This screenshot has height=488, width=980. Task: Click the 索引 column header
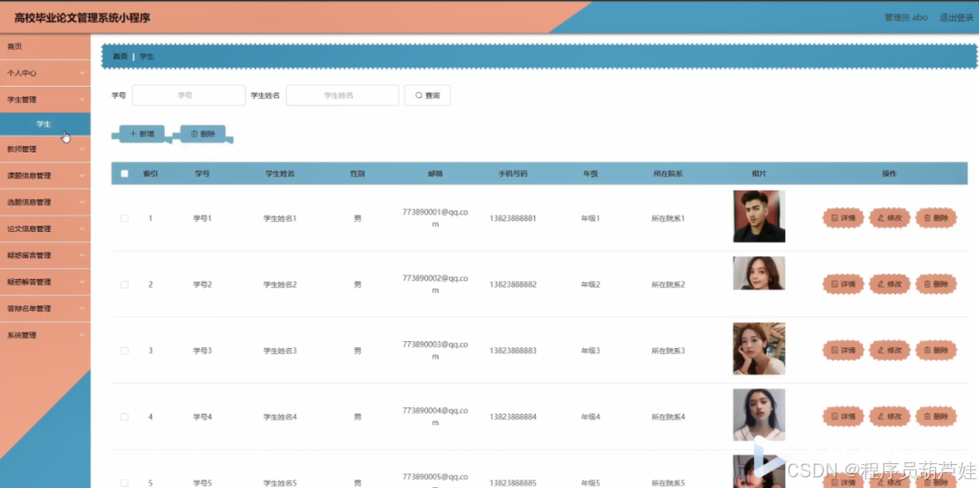(x=151, y=174)
